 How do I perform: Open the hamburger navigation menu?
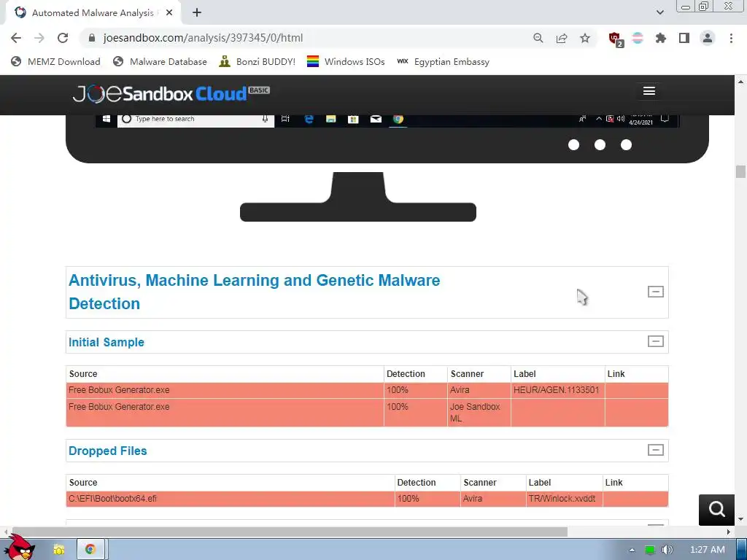tap(649, 91)
